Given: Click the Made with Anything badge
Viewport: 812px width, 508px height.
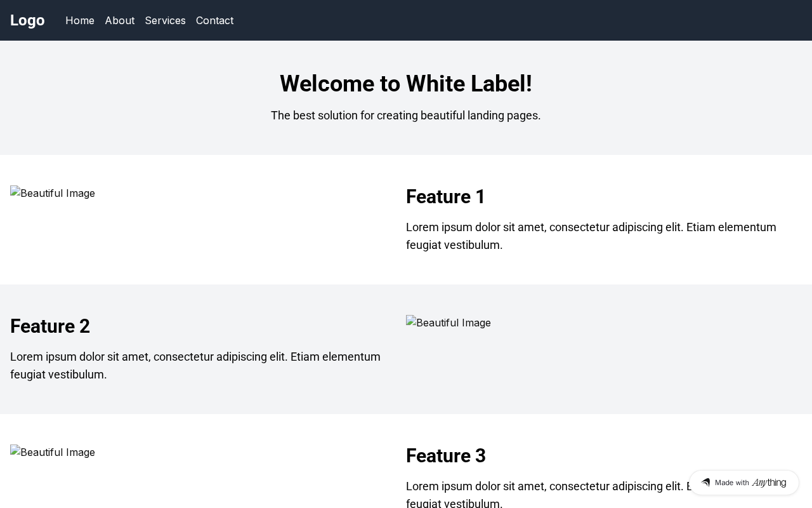Looking at the screenshot, I should [x=744, y=483].
